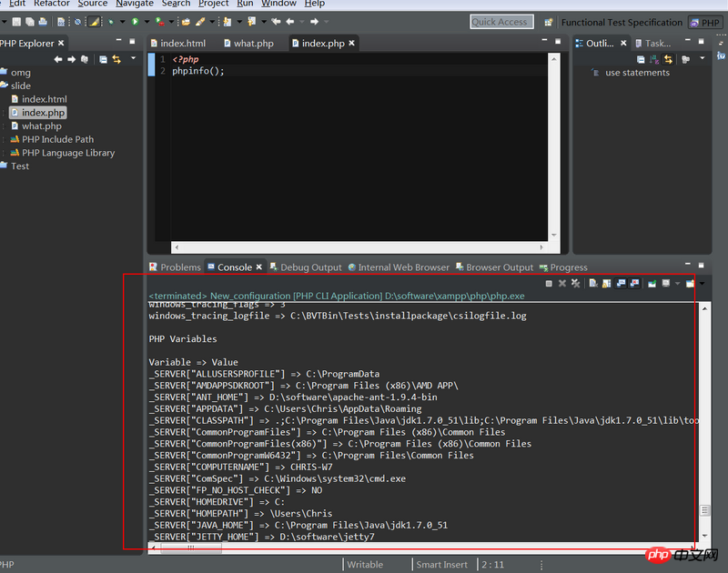Select the Test project folder
The width and height of the screenshot is (728, 573).
(x=15, y=166)
